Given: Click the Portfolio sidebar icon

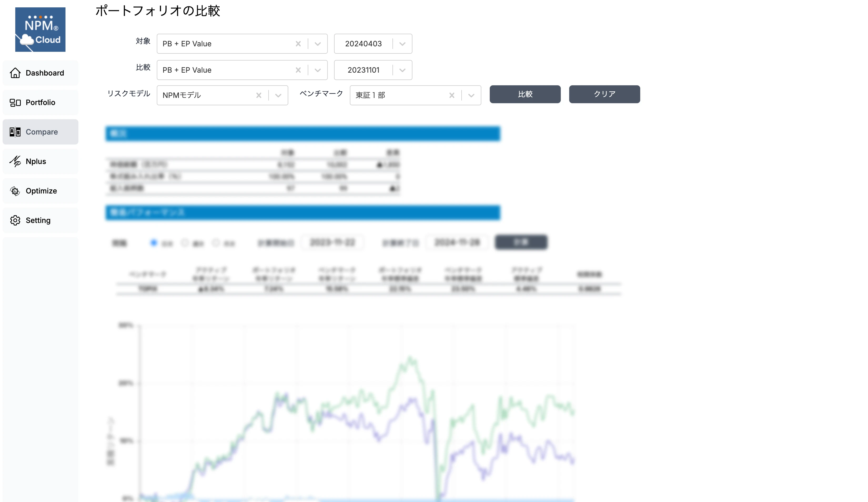Looking at the screenshot, I should coord(15,102).
